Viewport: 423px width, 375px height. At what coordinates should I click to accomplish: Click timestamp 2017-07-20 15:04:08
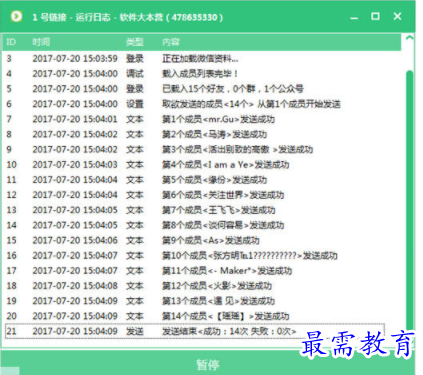click(75, 286)
